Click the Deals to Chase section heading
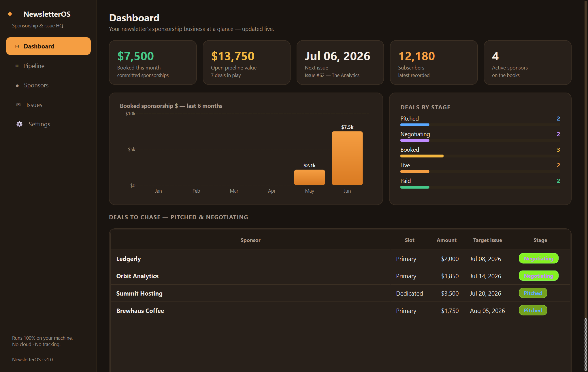Image resolution: width=588 pixels, height=372 pixels. coord(178,217)
